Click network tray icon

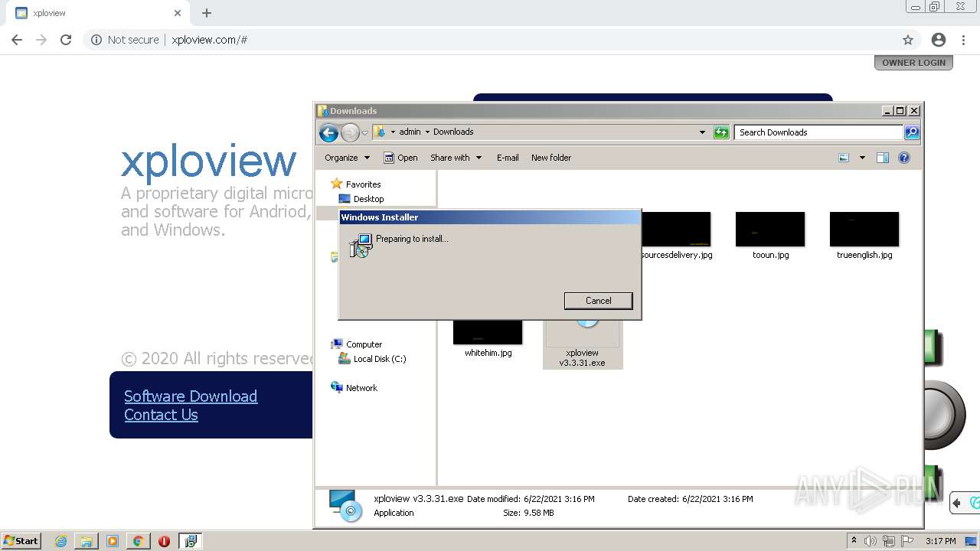pos(889,541)
